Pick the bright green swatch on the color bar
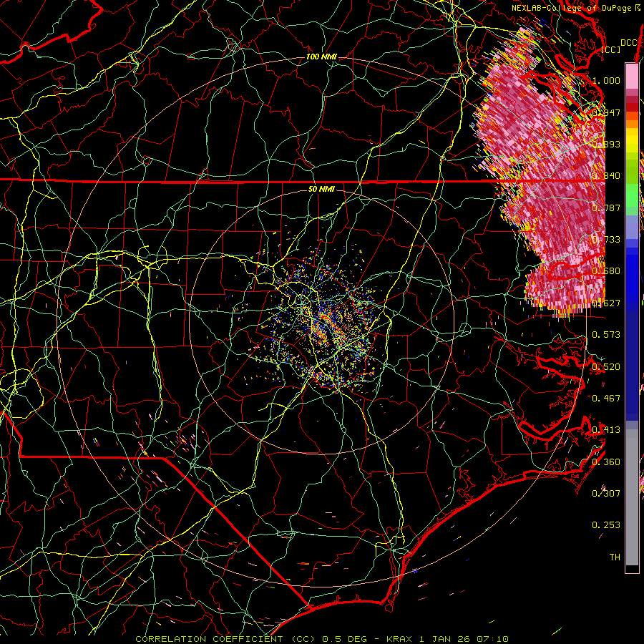 pyautogui.click(x=632, y=195)
